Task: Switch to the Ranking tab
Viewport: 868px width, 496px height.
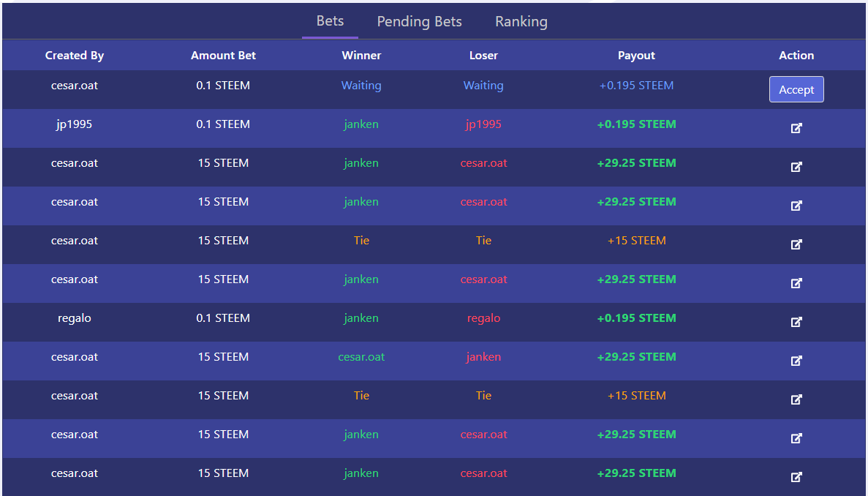Action: [x=521, y=22]
